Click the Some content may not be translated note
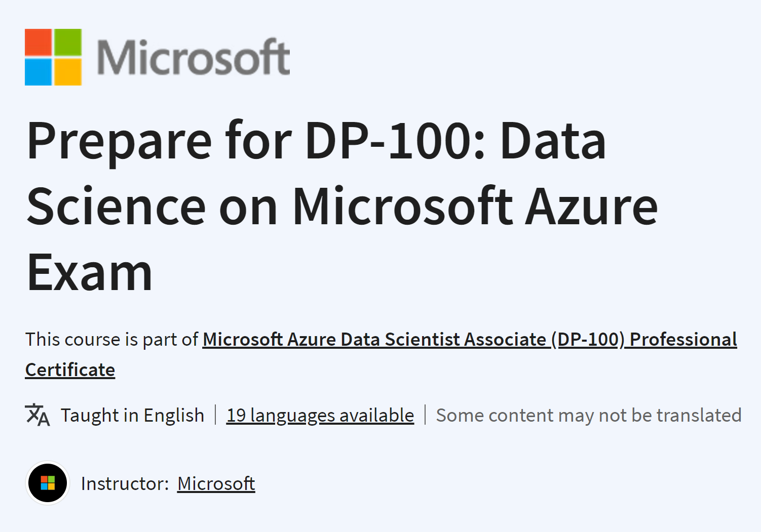This screenshot has height=532, width=761. point(589,415)
